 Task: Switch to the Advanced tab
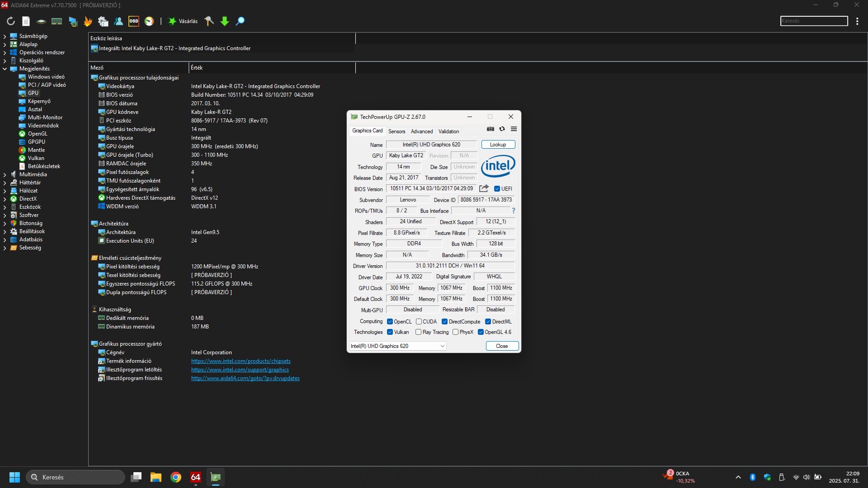pos(421,131)
